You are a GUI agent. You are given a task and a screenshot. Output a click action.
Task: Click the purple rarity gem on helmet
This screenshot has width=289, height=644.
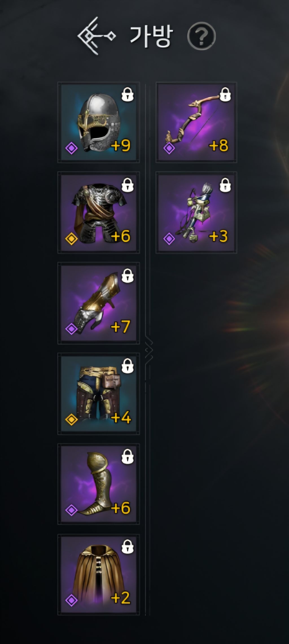[71, 148]
